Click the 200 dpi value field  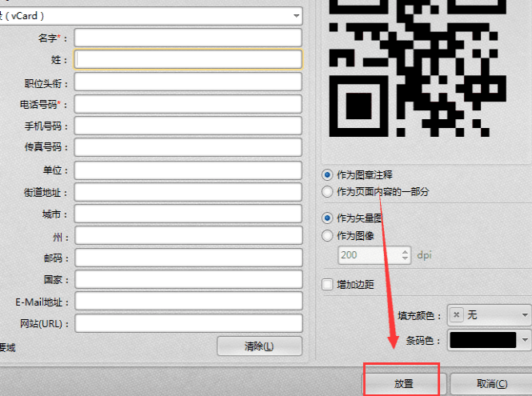pos(369,255)
